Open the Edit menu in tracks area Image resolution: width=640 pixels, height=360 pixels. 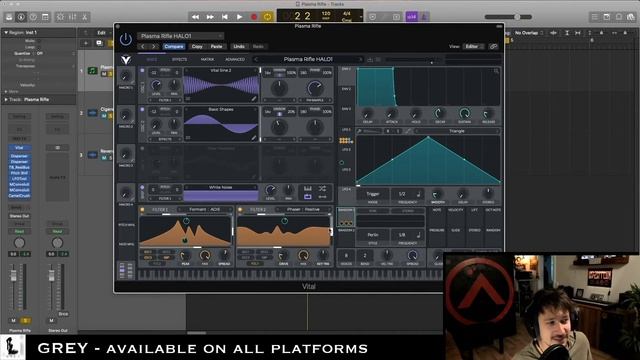(101, 33)
